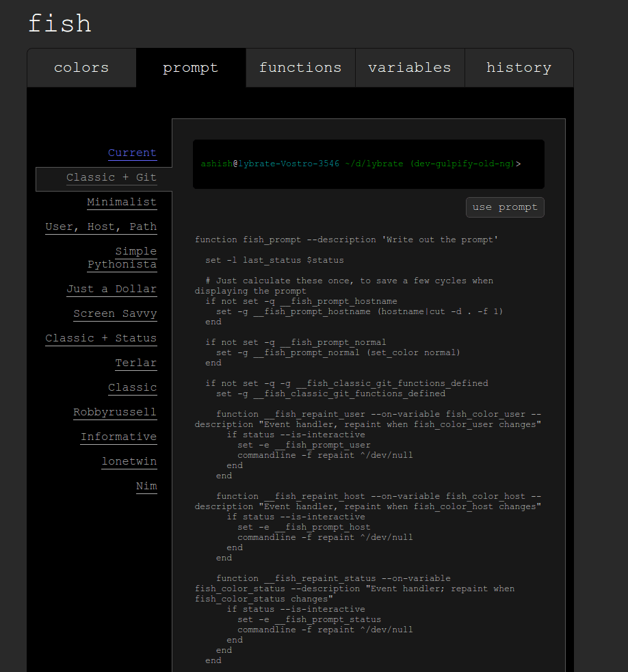
Task: Select the Current prompt style
Action: coord(132,153)
